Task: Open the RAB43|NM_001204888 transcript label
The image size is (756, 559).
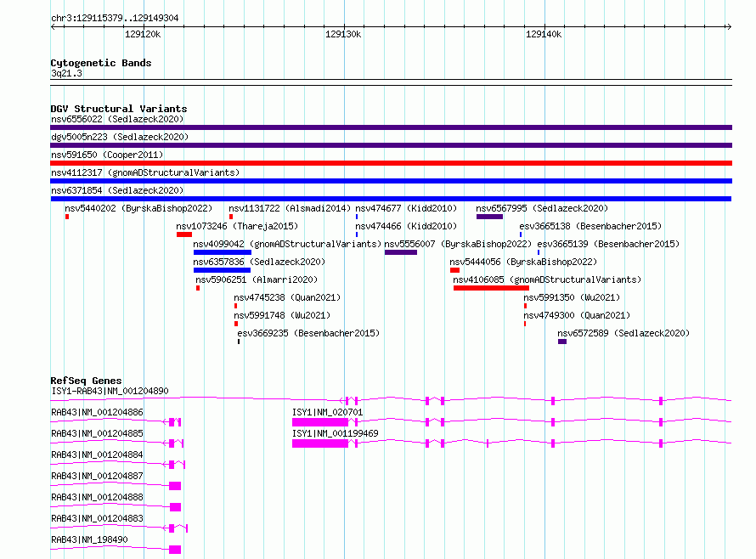Action: tap(97, 497)
